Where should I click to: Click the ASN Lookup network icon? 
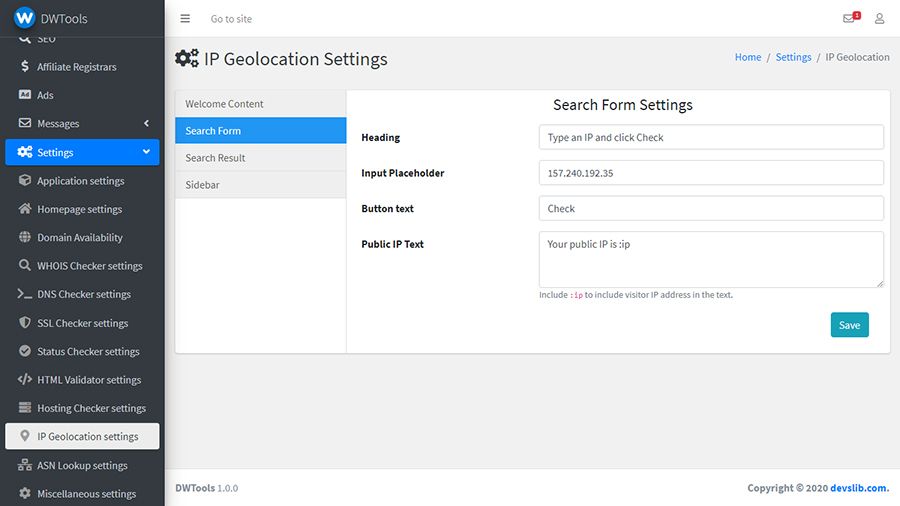(x=25, y=465)
